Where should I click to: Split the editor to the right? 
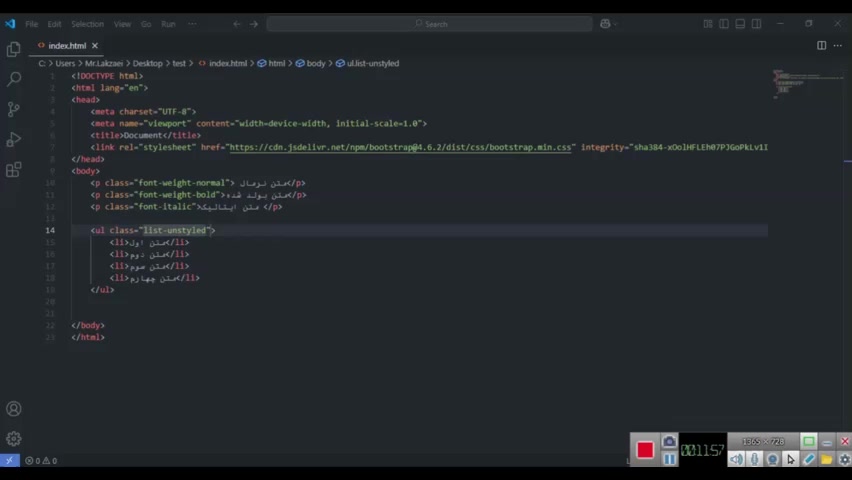(822, 46)
